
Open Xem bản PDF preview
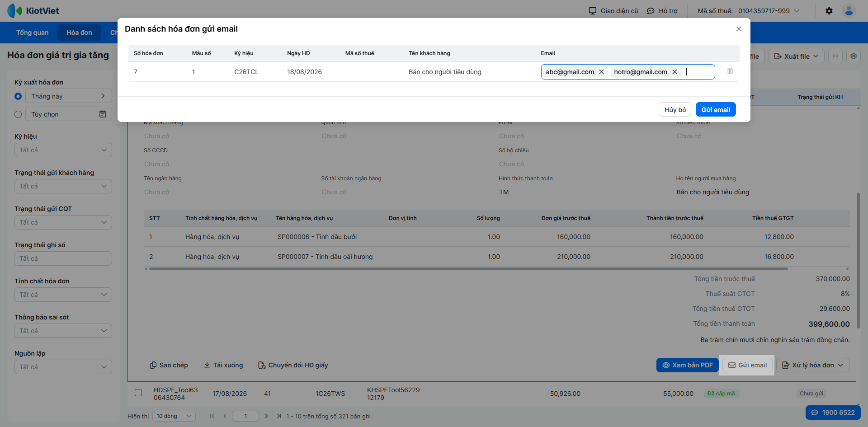click(x=687, y=365)
